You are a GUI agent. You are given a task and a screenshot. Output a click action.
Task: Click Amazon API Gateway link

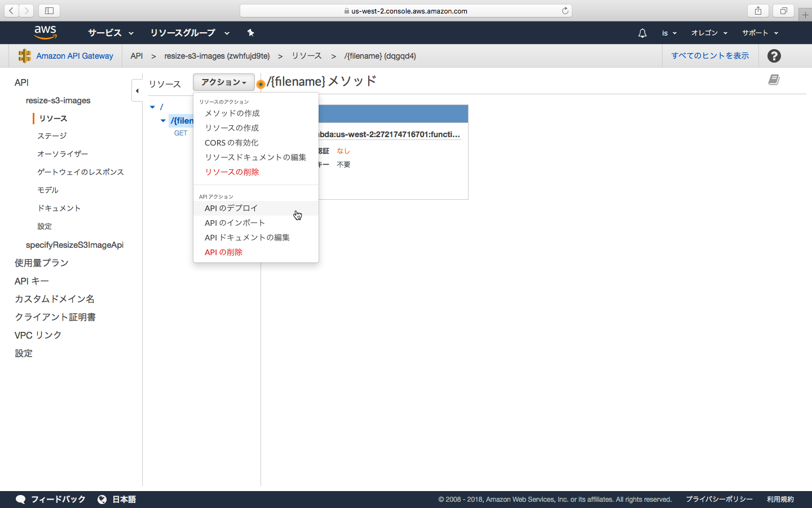(74, 56)
